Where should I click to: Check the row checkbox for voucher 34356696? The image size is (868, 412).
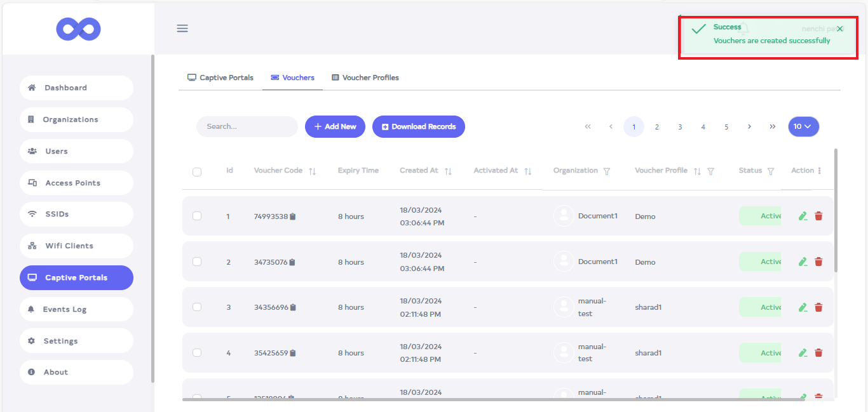(197, 307)
